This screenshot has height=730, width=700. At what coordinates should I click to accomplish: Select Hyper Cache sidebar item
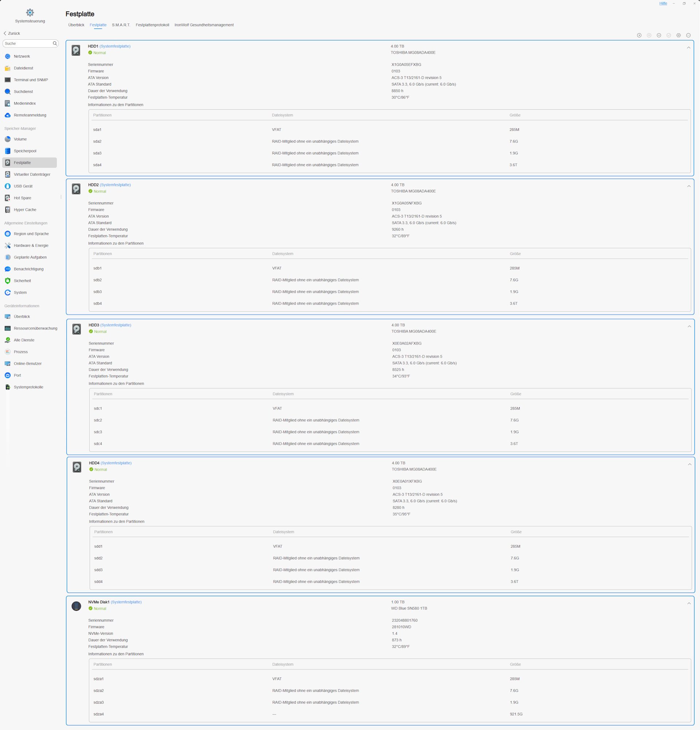coord(25,210)
